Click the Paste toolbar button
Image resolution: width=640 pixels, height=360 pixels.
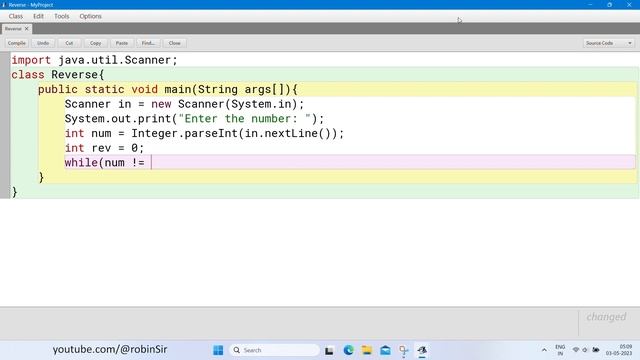click(x=122, y=43)
